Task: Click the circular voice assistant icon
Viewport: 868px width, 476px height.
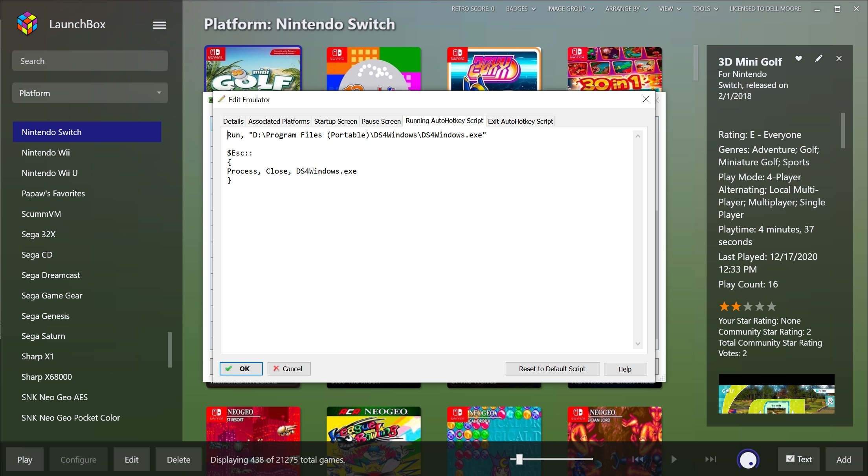Action: pos(748,460)
